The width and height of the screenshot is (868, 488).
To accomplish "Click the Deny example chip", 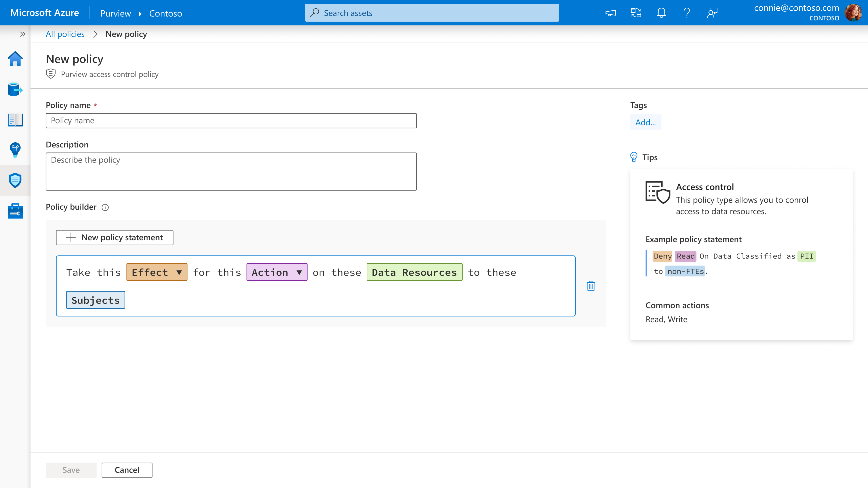I will coord(662,256).
